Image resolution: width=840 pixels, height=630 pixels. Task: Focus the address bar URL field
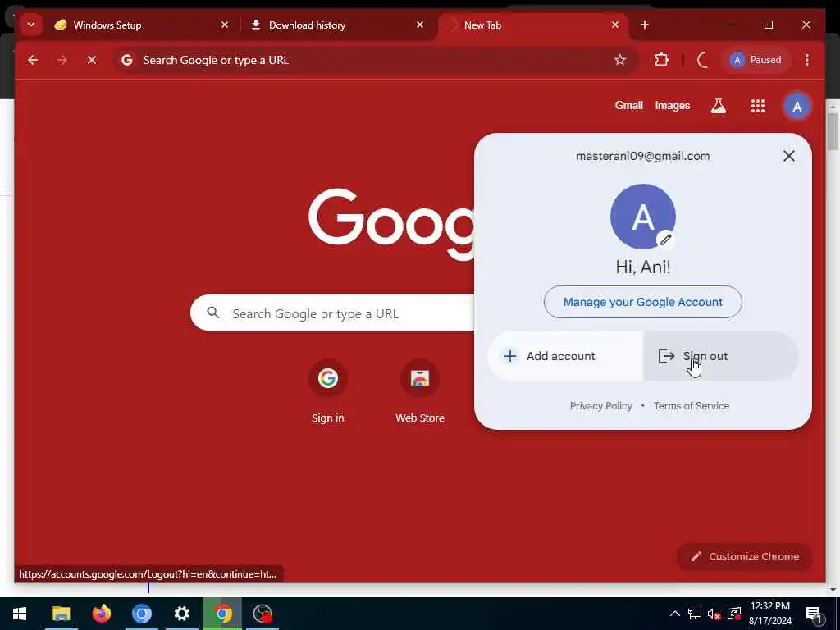[x=375, y=60]
